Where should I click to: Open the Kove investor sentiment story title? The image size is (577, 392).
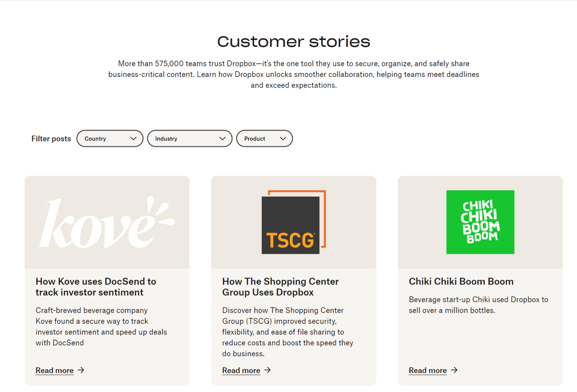click(96, 286)
